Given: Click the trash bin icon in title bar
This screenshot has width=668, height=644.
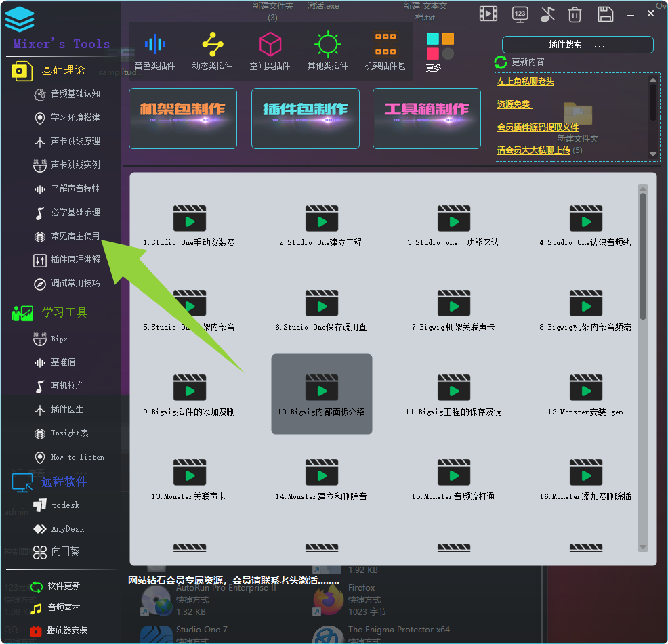Looking at the screenshot, I should point(575,14).
